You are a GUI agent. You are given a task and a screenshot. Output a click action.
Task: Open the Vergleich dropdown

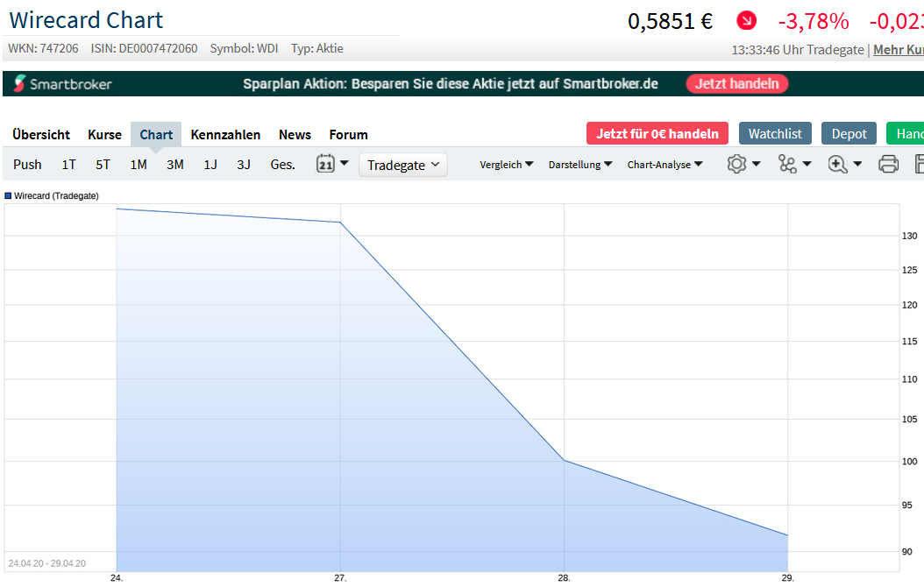coord(507,164)
